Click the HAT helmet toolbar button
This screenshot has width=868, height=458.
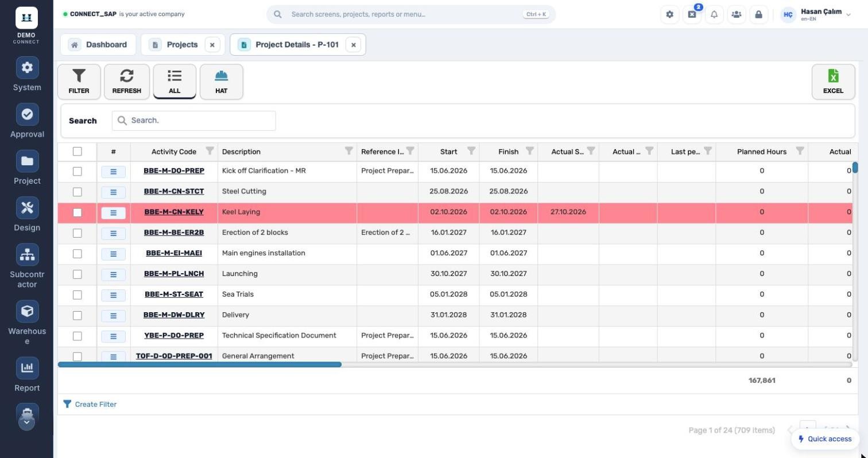point(221,81)
